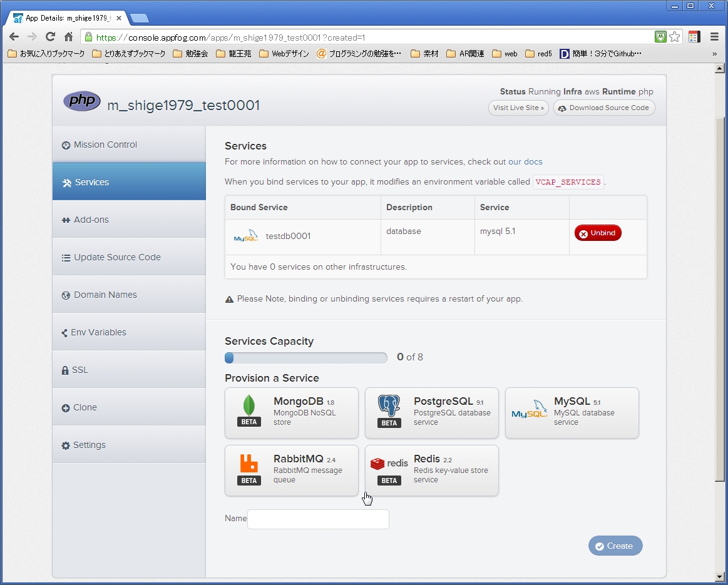Open the web bookmark folder
The width and height of the screenshot is (728, 585).
pos(505,54)
